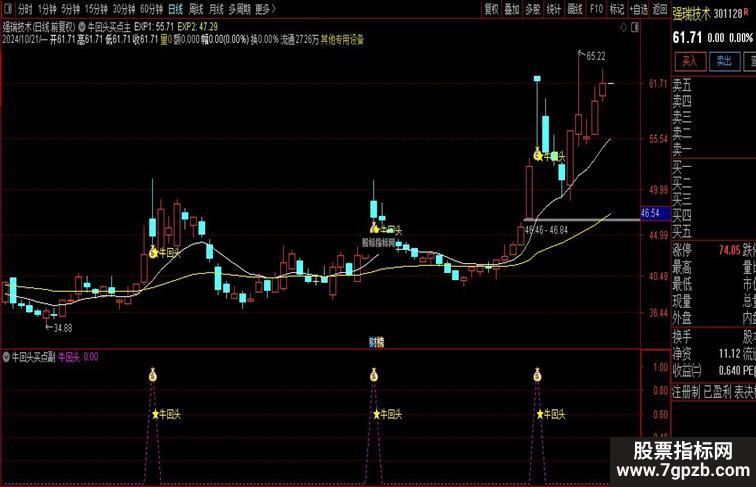The width and height of the screenshot is (756, 487).
Task: Click the 标记 mark tool
Action: pos(617,9)
